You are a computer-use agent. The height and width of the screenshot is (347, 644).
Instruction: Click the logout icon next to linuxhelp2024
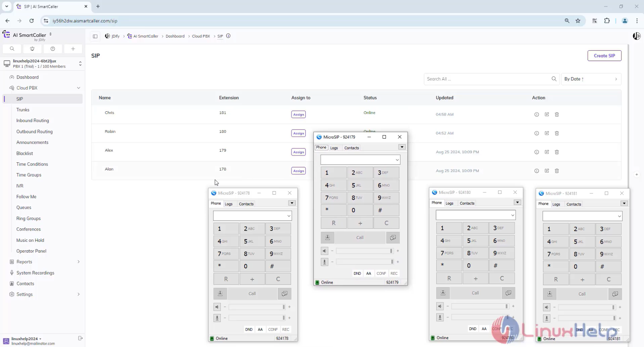pos(80,338)
